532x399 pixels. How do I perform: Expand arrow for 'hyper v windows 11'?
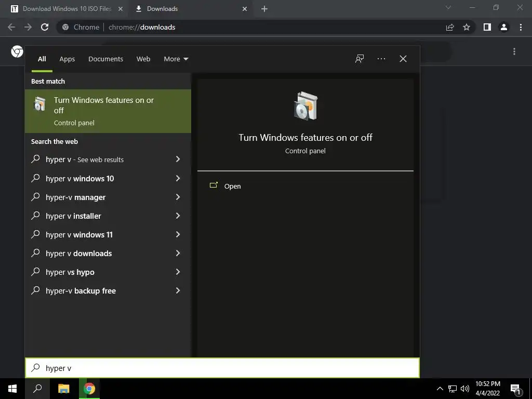pyautogui.click(x=178, y=234)
